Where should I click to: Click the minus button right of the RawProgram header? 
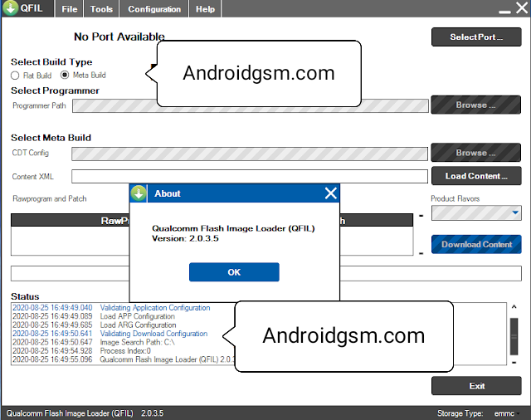coord(421,216)
